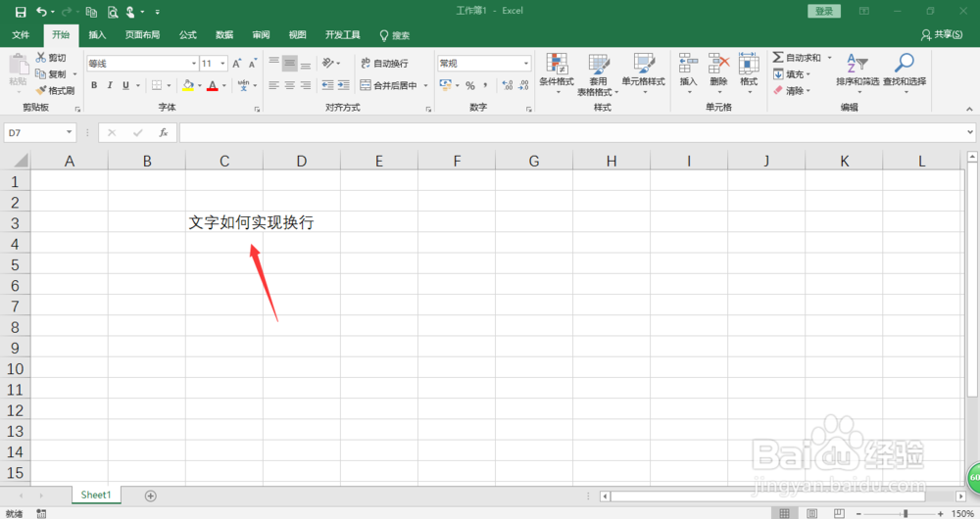Toggle Underline formatting
This screenshot has width=980, height=519.
coord(125,85)
